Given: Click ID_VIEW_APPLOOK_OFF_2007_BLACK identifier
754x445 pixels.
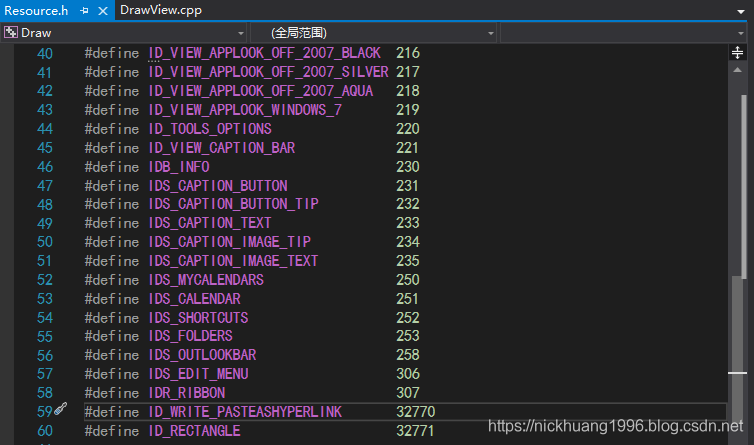Looking at the screenshot, I should 264,53.
